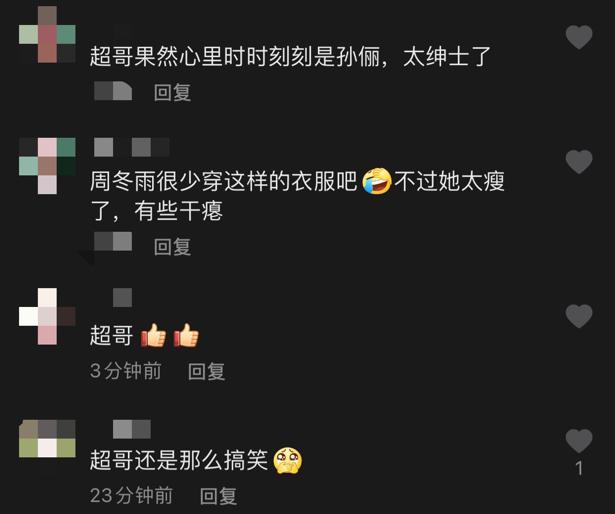Open blurred username above 周冬雨 comment

[132, 147]
